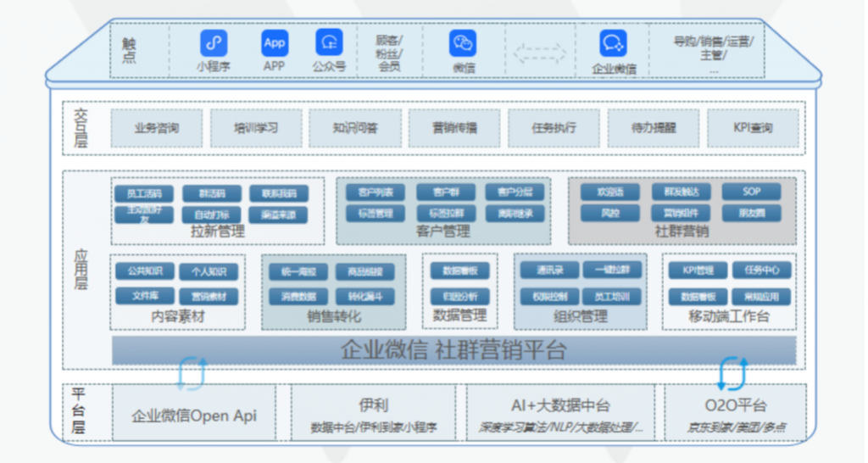Click the dashed two-way arrow beside 微信
This screenshot has height=463, width=868.
540,53
